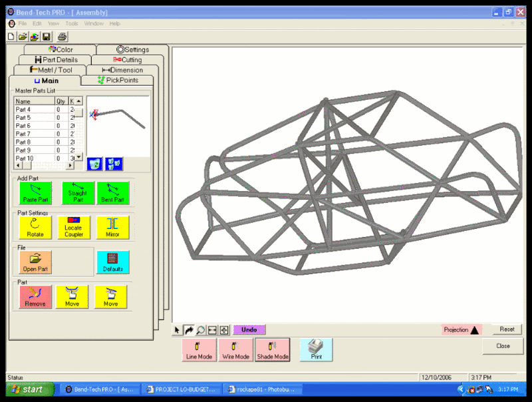Click the first yellow Move button

coord(72,297)
